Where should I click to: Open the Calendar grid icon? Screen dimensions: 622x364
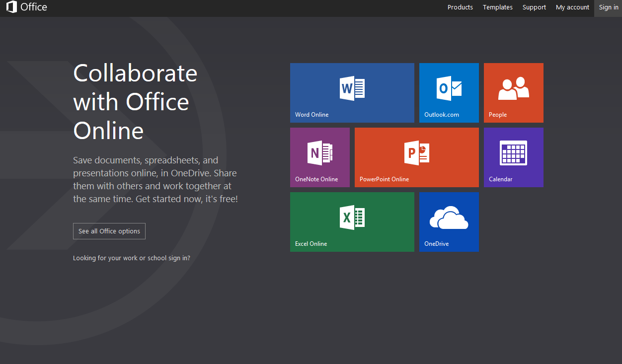(x=513, y=153)
